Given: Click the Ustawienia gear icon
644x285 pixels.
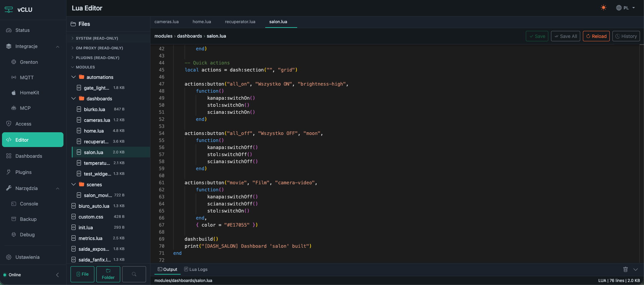Looking at the screenshot, I should pos(9,257).
